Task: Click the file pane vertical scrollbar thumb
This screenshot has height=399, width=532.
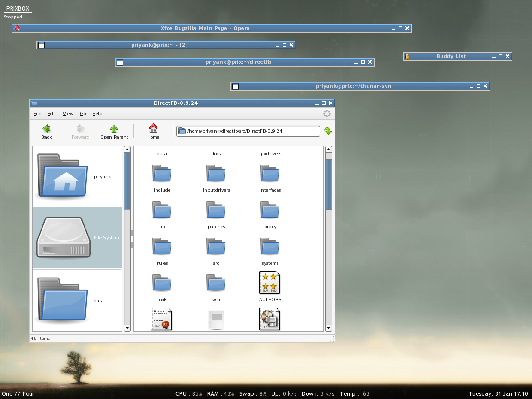Action: pyautogui.click(x=328, y=185)
